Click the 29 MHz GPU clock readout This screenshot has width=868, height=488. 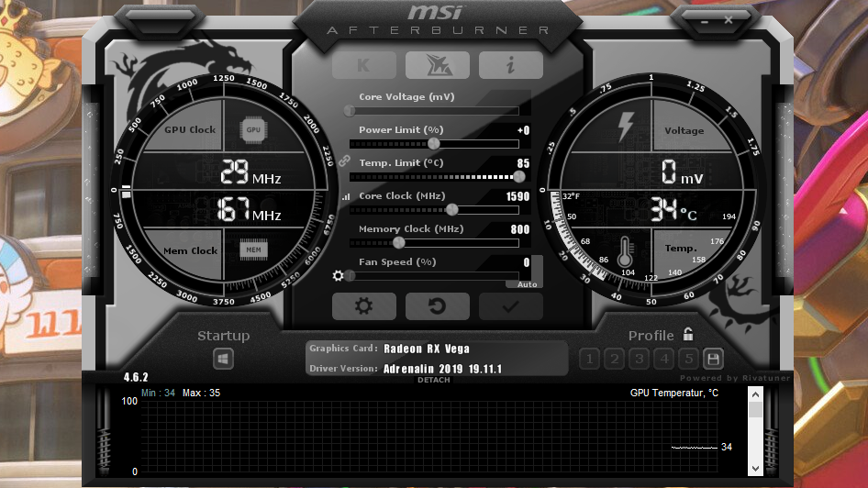[250, 172]
